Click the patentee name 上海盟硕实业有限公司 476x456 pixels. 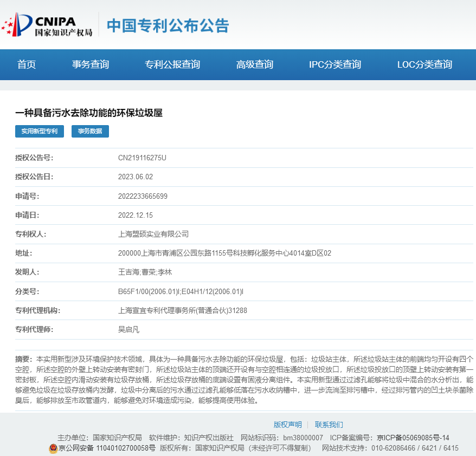point(153,234)
